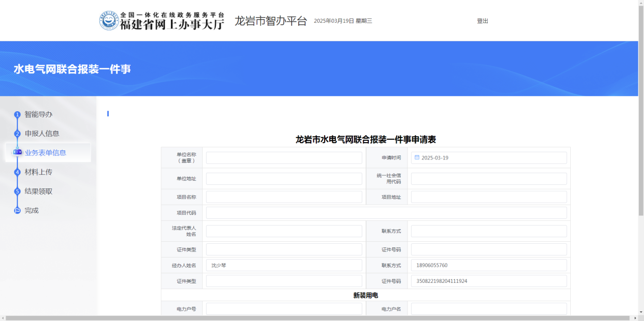Click the 登出 logout link
644x321 pixels.
[482, 21]
